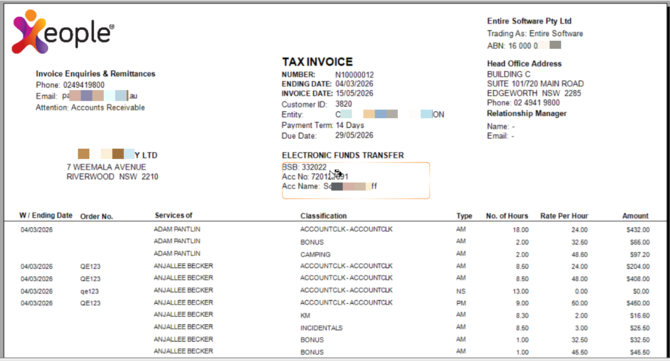The width and height of the screenshot is (670, 361).
Task: Click the ELECTRONIC FUNDS TRANSFER heading
Action: click(x=343, y=155)
